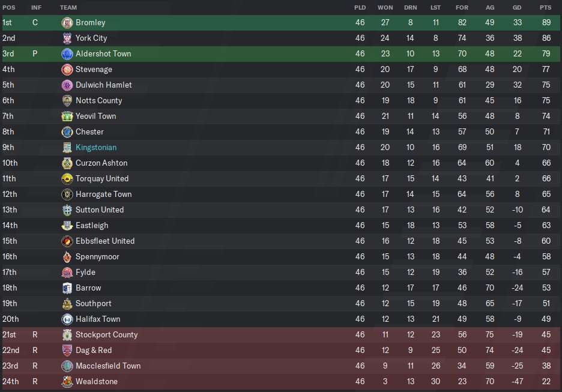Viewport: 562px width, 392px height.
Task: Sort by the TEAM column header
Action: tap(68, 7)
